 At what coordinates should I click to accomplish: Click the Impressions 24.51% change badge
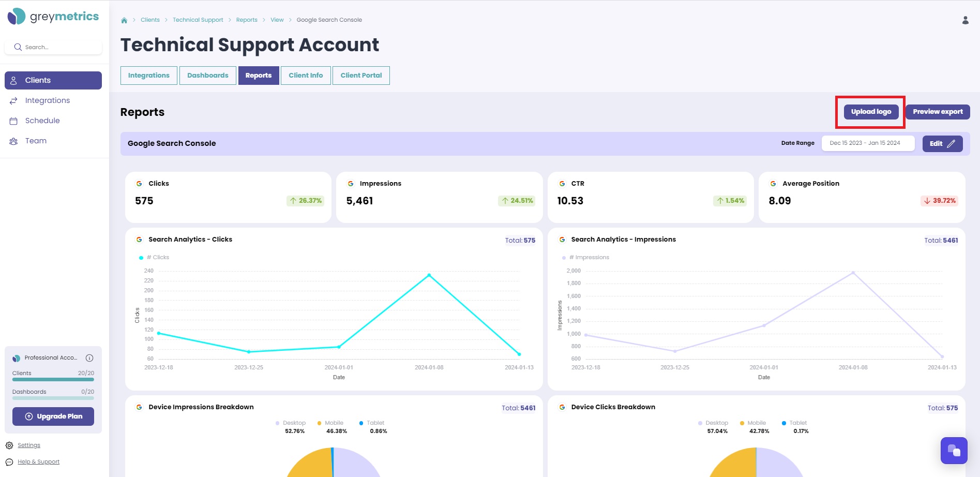tap(517, 201)
